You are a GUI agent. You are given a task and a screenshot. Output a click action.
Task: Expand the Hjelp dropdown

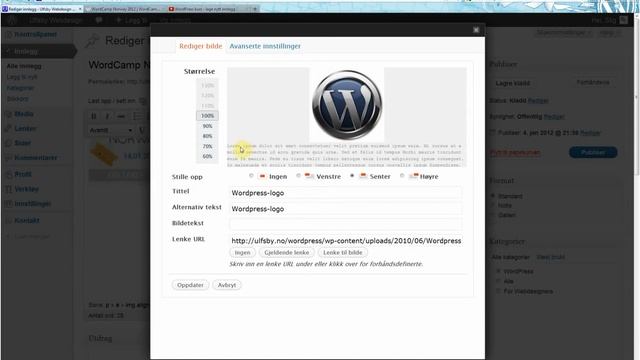[609, 33]
